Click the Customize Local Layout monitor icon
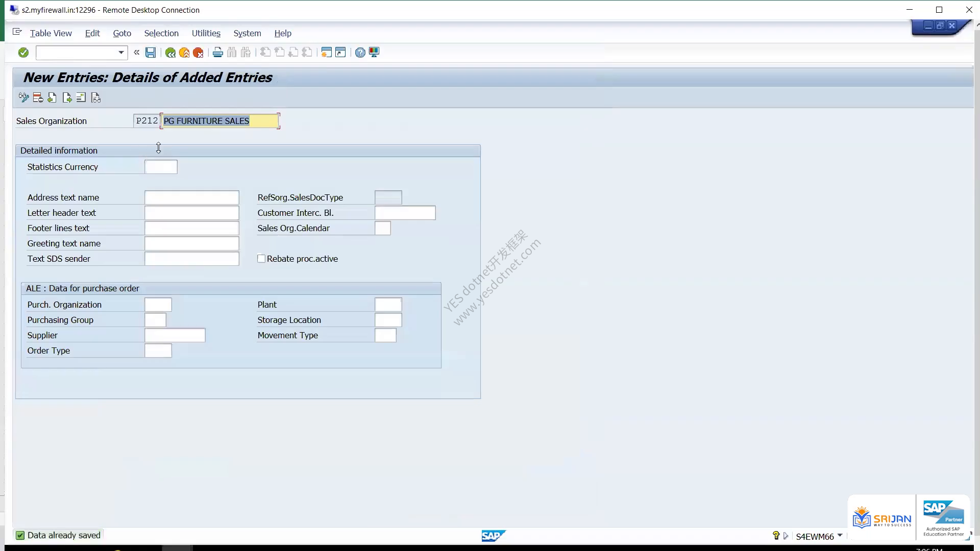 (374, 53)
